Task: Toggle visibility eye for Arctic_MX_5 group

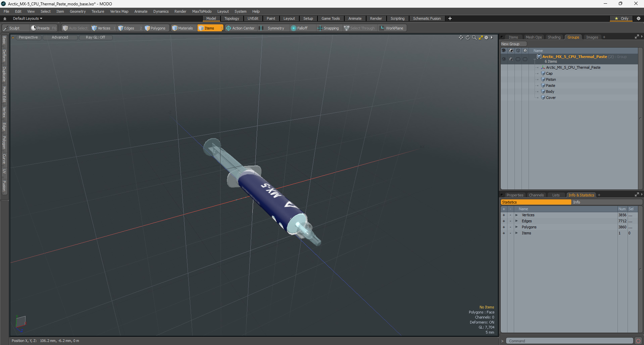Action: [x=504, y=59]
